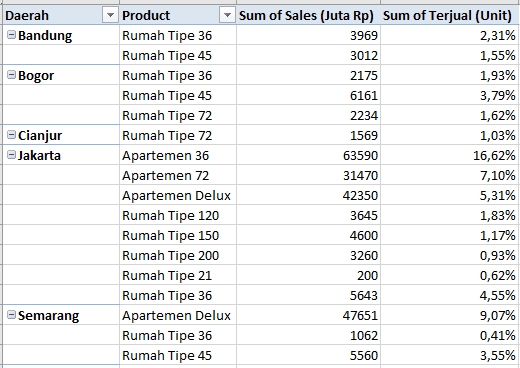Select percentage cell 16,62%
Screen dimensions: 520x368
click(450, 155)
